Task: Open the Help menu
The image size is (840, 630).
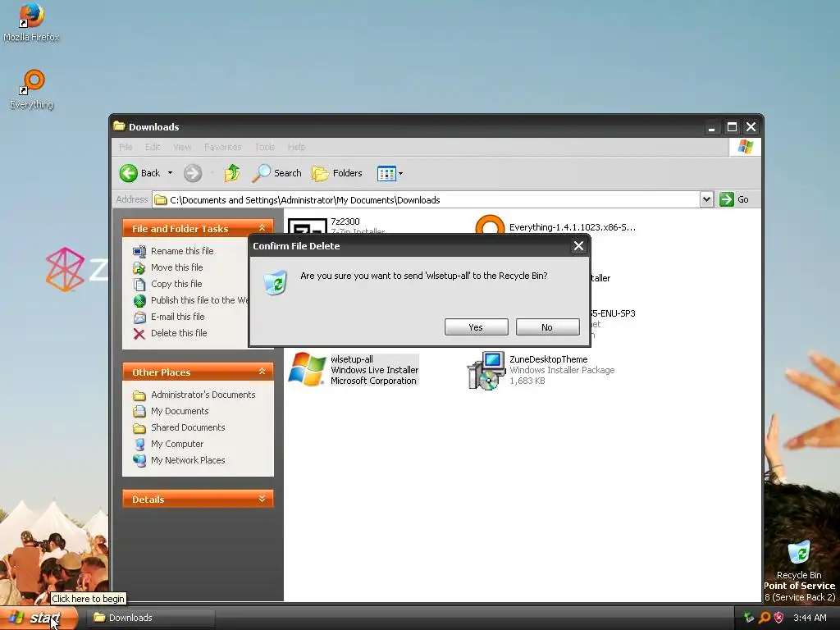Action: 296,147
